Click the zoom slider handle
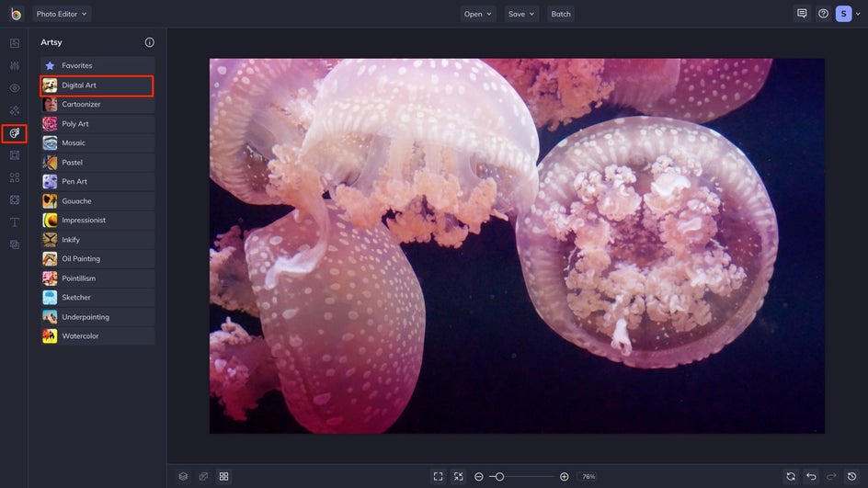Screen dimensions: 868x488 [499, 476]
